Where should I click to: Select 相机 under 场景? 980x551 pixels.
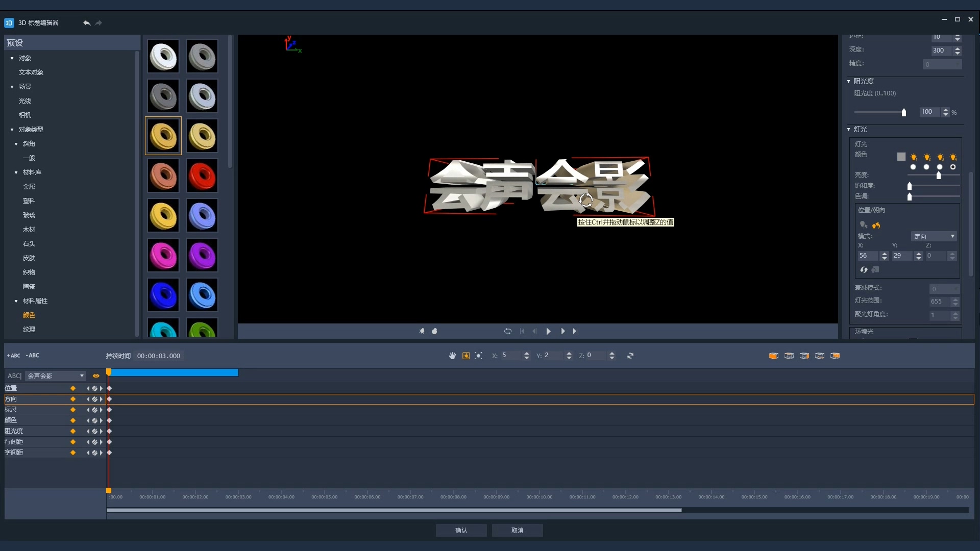25,115
